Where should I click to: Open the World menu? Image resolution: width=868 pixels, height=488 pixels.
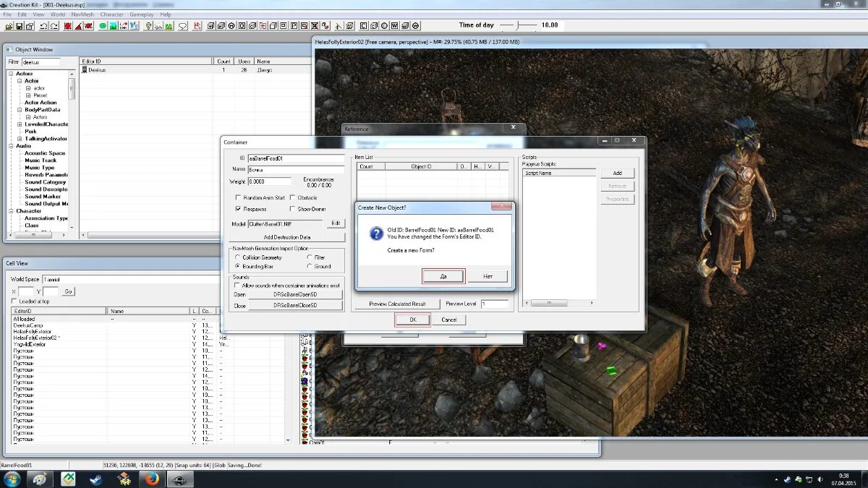coord(58,14)
